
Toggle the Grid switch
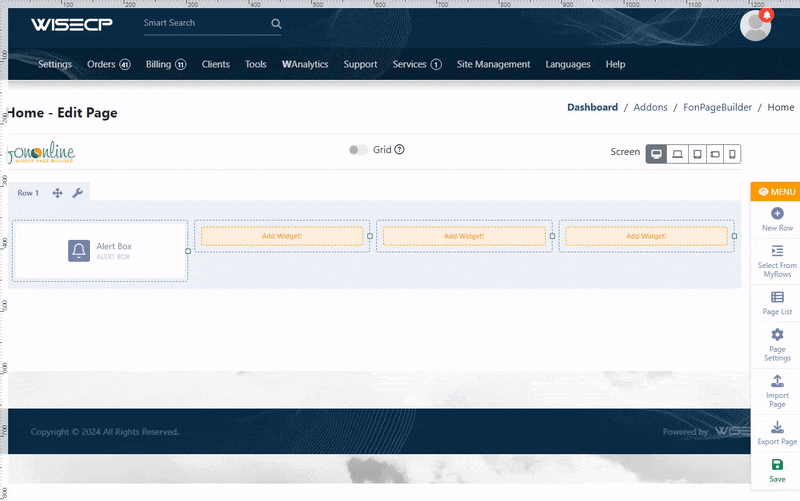coord(358,149)
